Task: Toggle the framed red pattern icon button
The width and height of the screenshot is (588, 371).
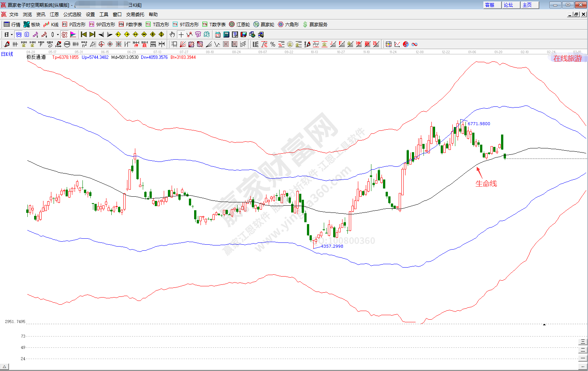Action: pos(64,34)
